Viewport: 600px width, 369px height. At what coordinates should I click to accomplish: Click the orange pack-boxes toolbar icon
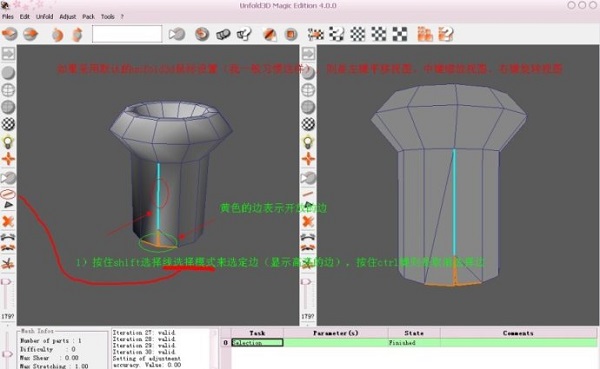pos(425,34)
